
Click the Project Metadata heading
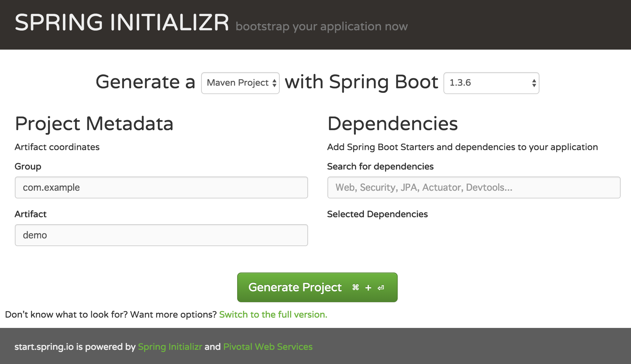94,124
